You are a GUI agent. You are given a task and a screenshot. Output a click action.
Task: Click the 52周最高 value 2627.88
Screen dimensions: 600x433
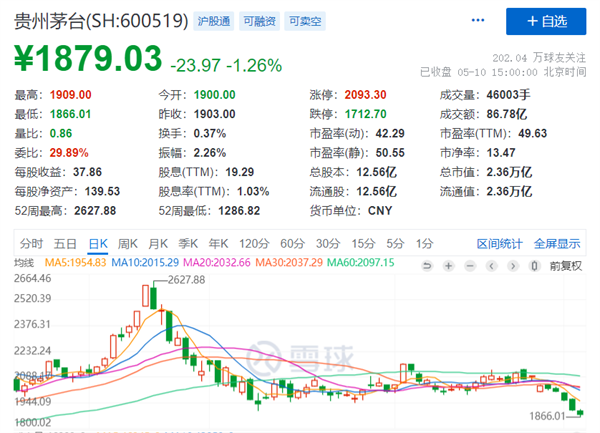click(x=95, y=211)
